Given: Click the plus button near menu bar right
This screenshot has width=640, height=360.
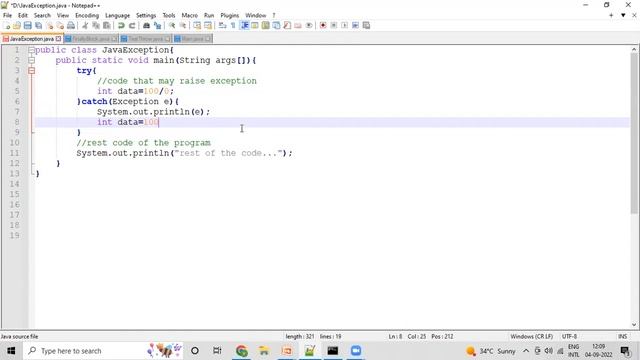Looking at the screenshot, I should pos(611,15).
